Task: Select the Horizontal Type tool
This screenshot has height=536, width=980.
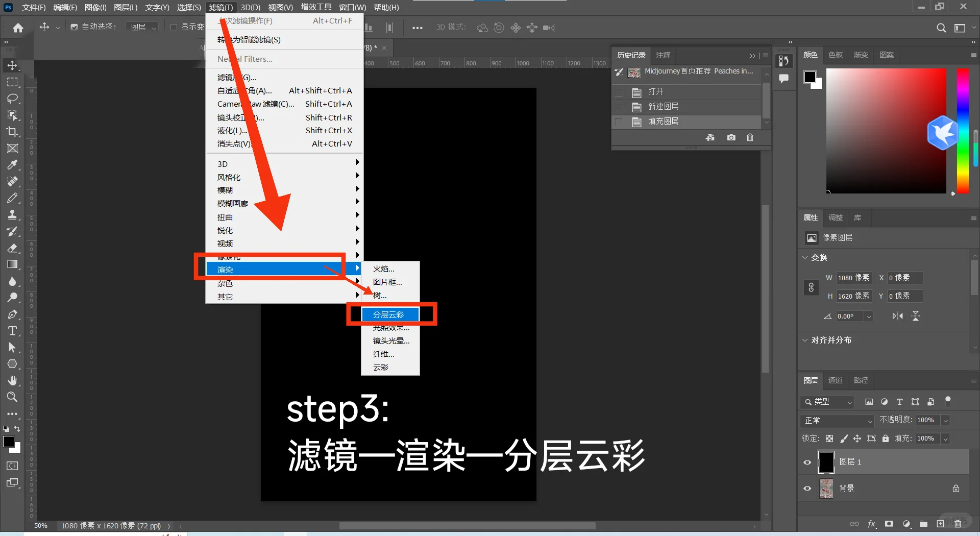Action: click(x=12, y=331)
